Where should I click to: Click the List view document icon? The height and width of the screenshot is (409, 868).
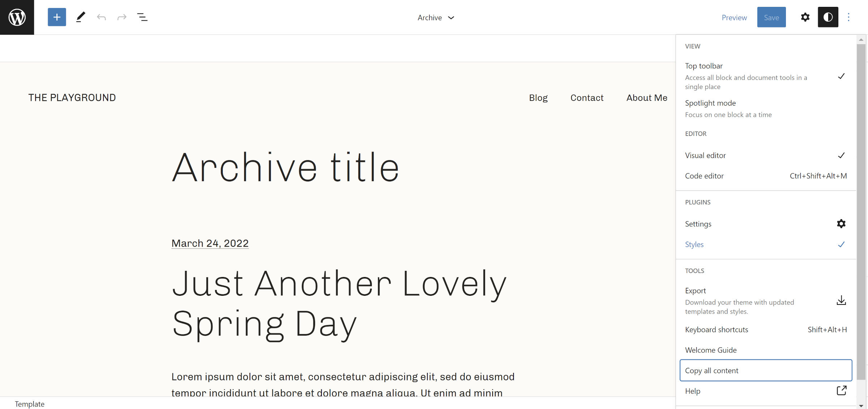pos(142,17)
